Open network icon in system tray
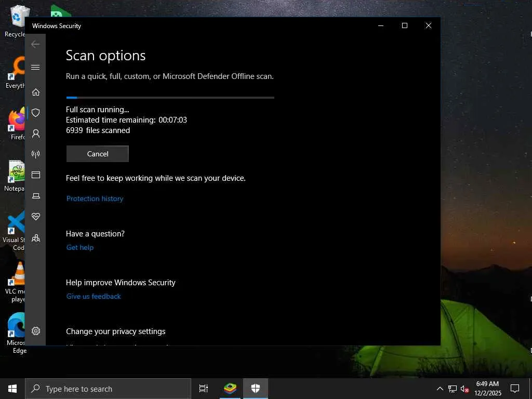The width and height of the screenshot is (532, 399). 453,389
